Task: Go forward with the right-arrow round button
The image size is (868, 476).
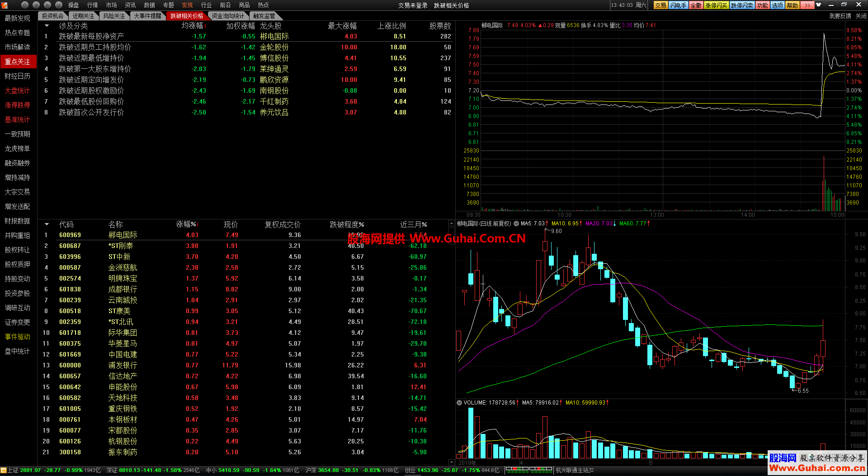Action: pyautogui.click(x=47, y=5)
